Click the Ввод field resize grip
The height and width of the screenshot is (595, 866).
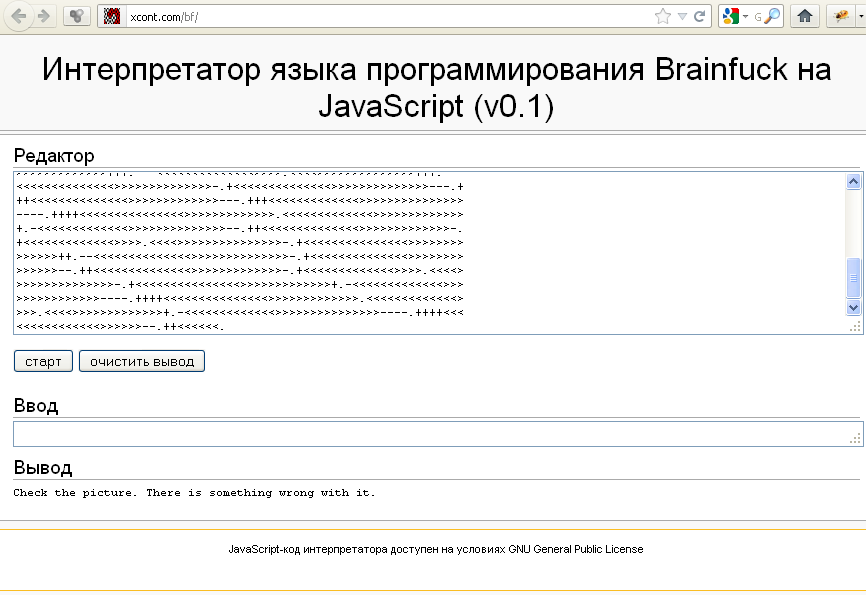coord(855,439)
